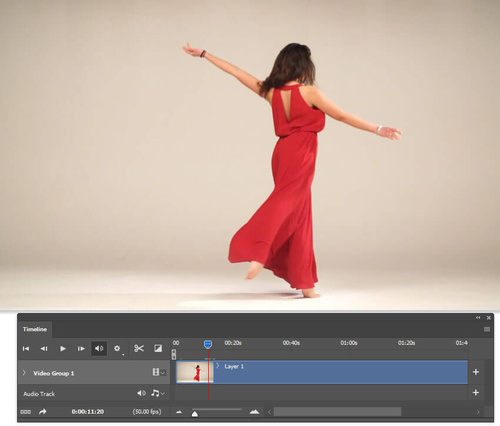Step back to previous frame
Viewport: 500px width, 426px height.
coord(44,349)
